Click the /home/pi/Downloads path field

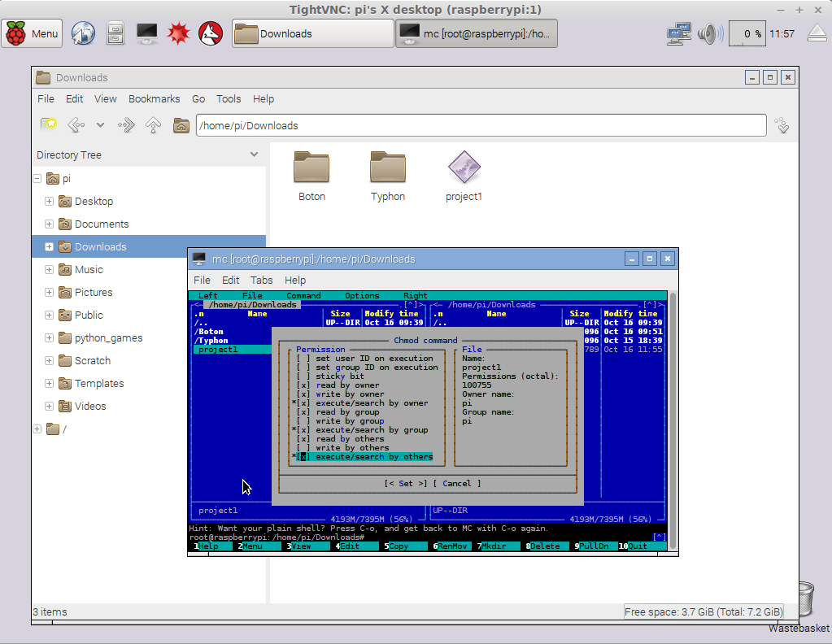(x=481, y=125)
